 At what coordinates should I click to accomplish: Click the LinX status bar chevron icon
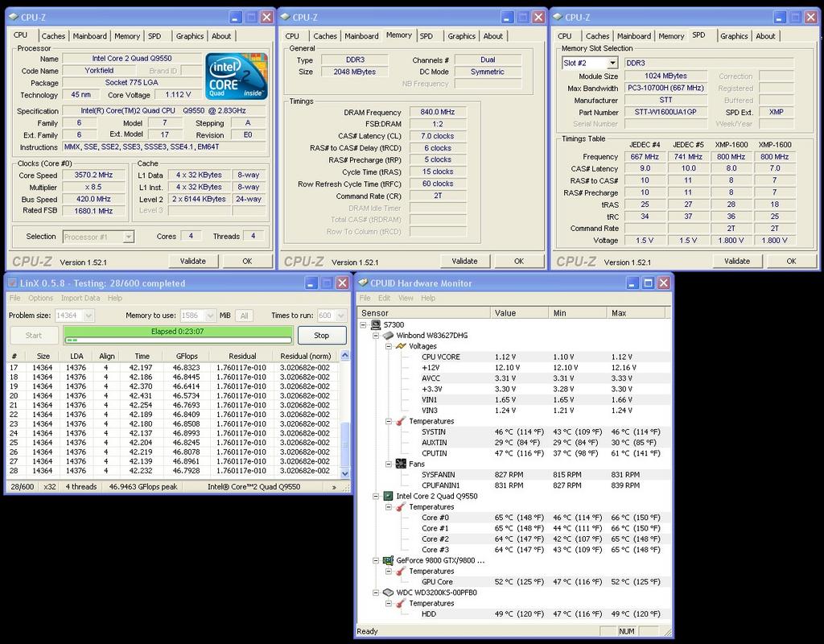pos(334,487)
